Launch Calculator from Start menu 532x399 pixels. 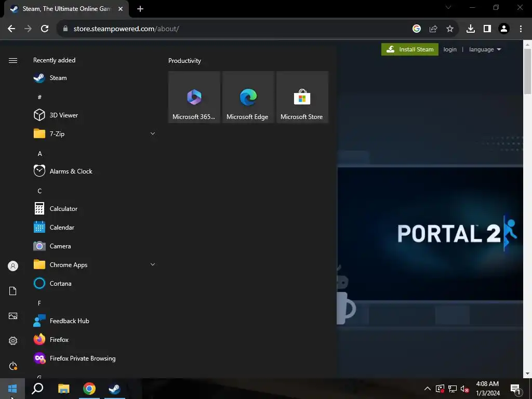pos(95,209)
